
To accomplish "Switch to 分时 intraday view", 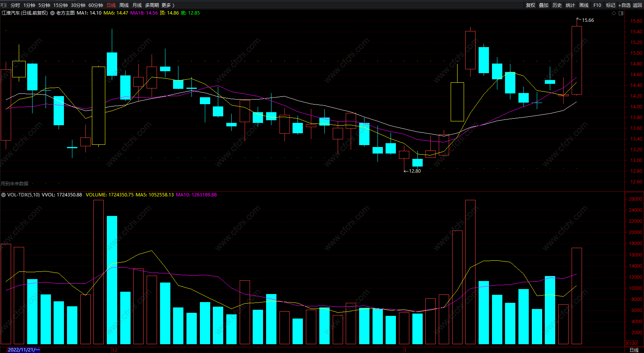I will [x=15, y=5].
